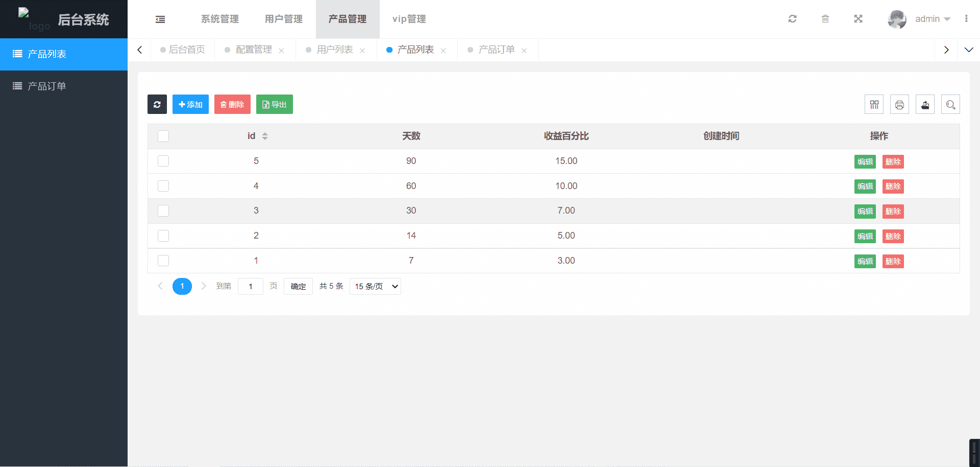Viewport: 980px width, 467px height.
Task: Click the trash clear-cache icon in header
Action: (825, 19)
